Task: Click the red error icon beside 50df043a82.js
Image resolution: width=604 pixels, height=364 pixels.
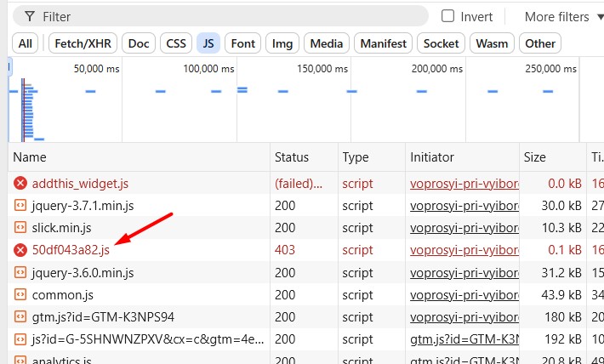Action: pyautogui.click(x=20, y=250)
